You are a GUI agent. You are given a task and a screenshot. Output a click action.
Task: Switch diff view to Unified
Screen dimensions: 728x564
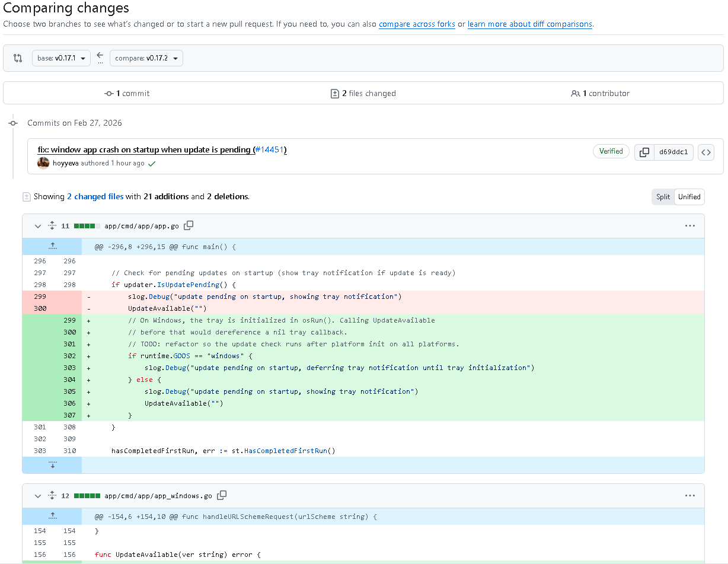tap(689, 197)
